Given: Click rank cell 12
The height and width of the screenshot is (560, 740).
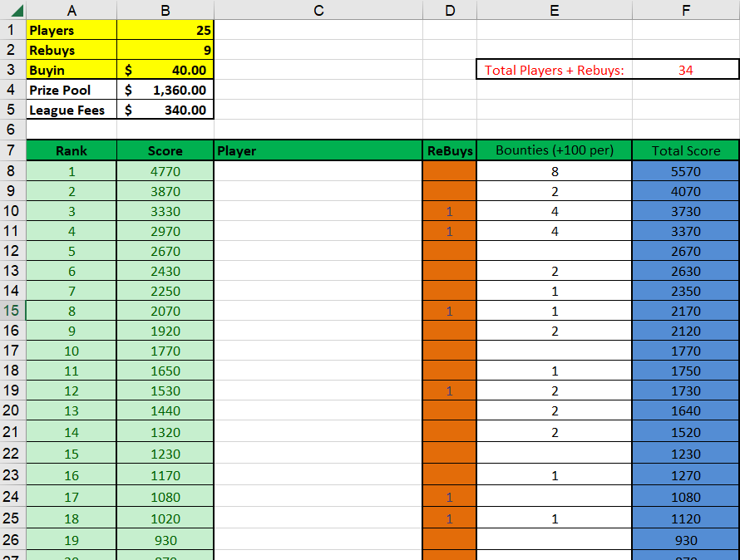Looking at the screenshot, I should pyautogui.click(x=72, y=391).
